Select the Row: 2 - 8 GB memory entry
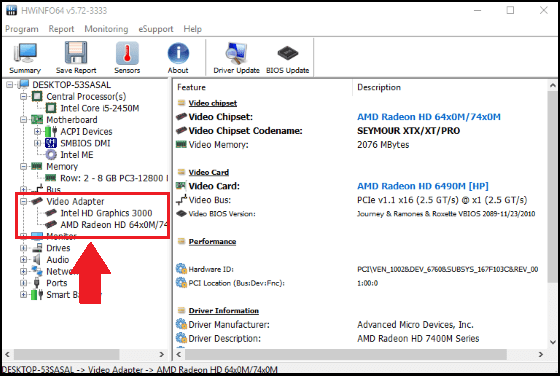Image resolution: width=560 pixels, height=376 pixels. [x=114, y=178]
